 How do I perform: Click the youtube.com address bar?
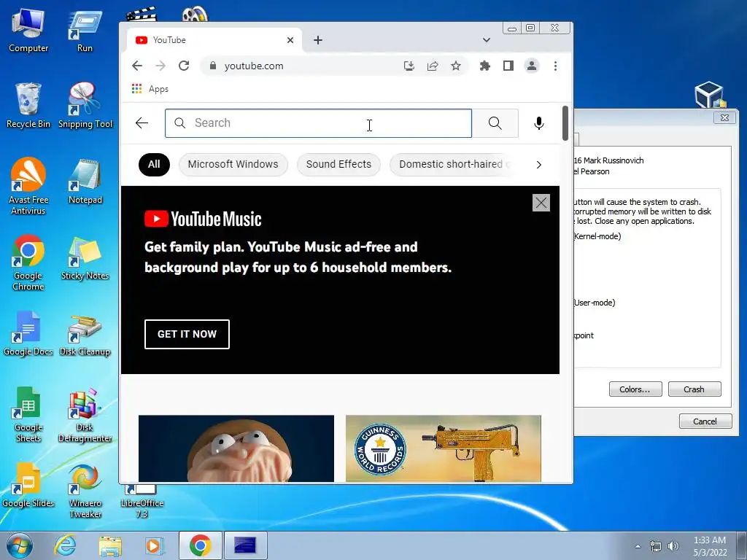[305, 66]
